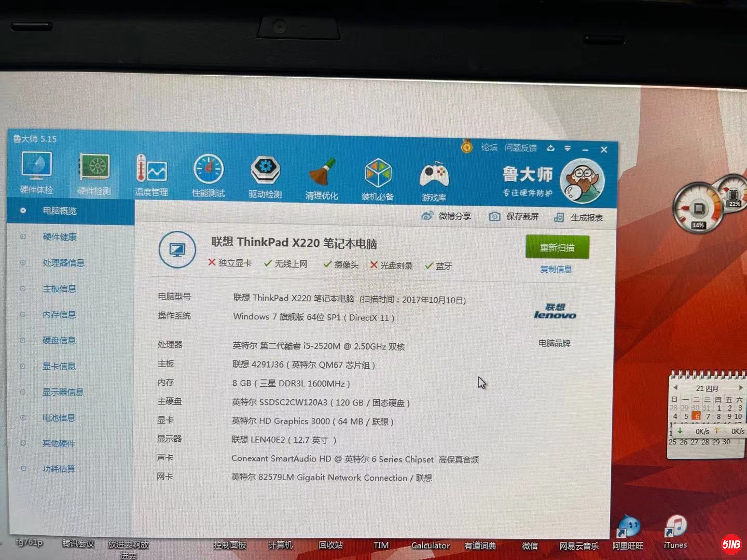Screen dimensions: 747x560
Task: Open Calculator desktop shortcut
Action: (x=431, y=545)
